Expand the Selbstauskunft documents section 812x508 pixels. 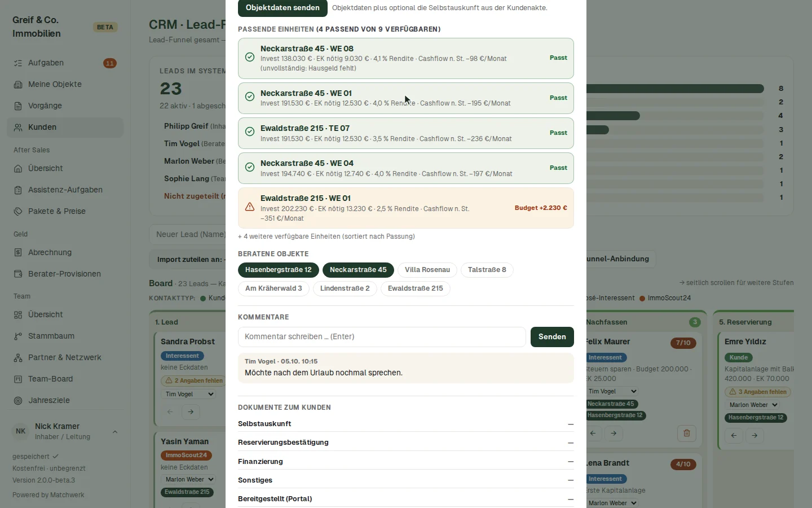tap(406, 424)
